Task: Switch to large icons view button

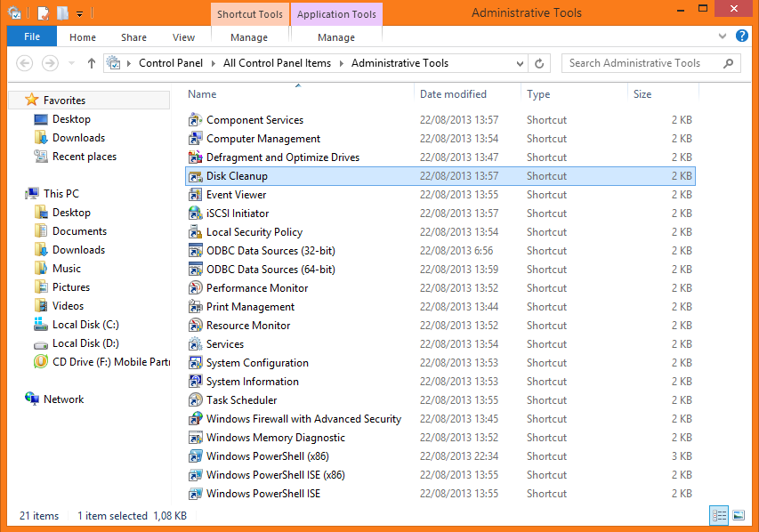Action: pyautogui.click(x=739, y=515)
